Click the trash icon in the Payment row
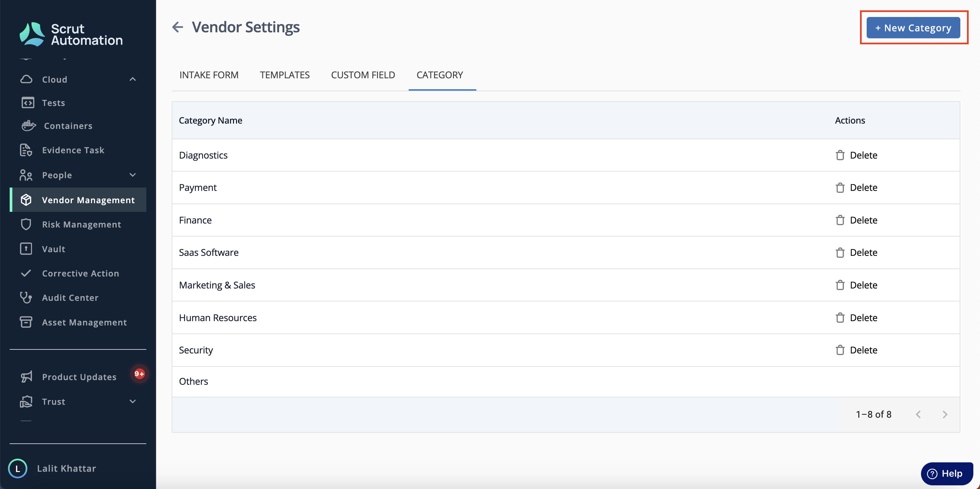980x489 pixels. coord(840,188)
